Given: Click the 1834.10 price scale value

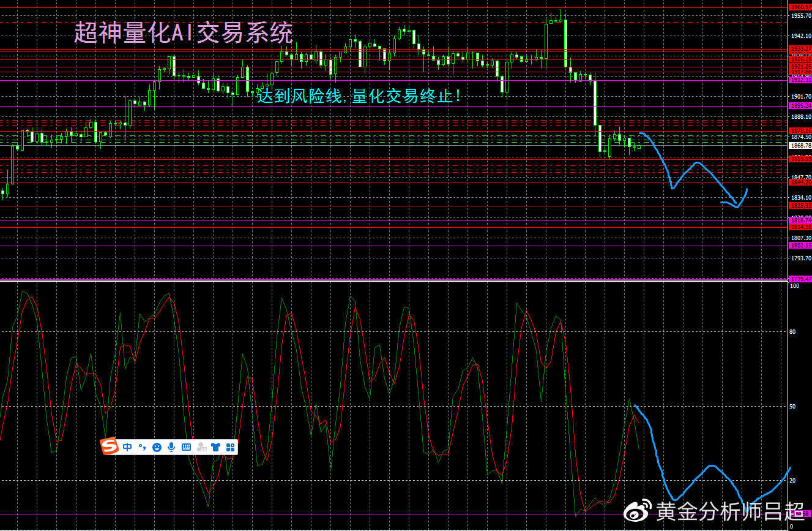Looking at the screenshot, I should pos(801,197).
